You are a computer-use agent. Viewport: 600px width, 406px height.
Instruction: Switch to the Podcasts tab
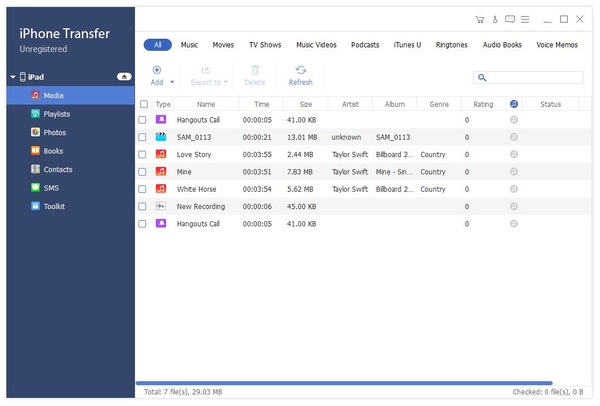pyautogui.click(x=365, y=45)
